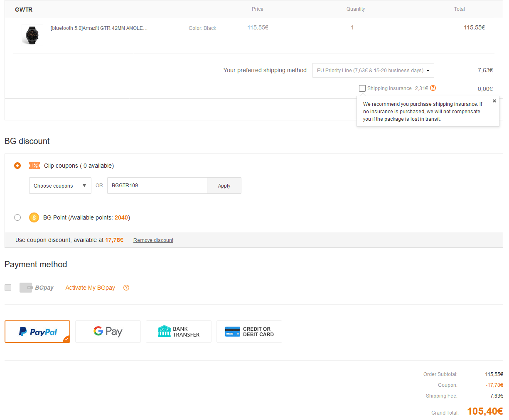Image resolution: width=509 pixels, height=420 pixels.
Task: Select the BG Point radio button
Action: [x=17, y=217]
